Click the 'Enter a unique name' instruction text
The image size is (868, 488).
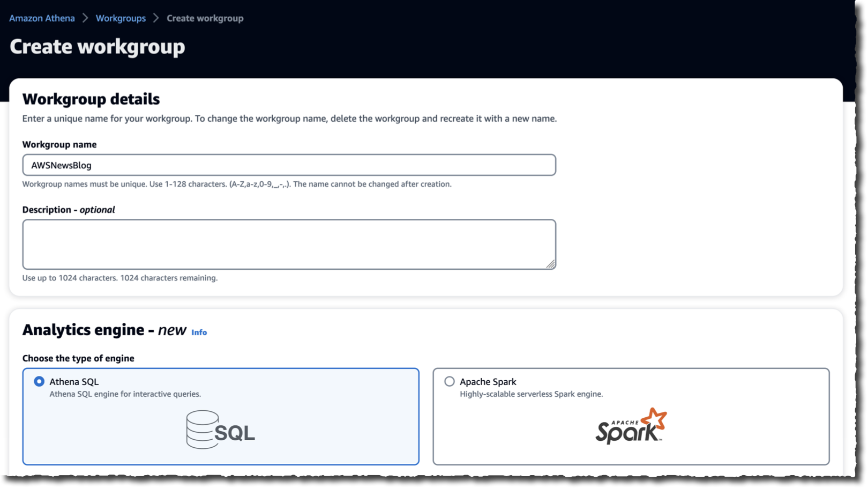click(x=289, y=119)
